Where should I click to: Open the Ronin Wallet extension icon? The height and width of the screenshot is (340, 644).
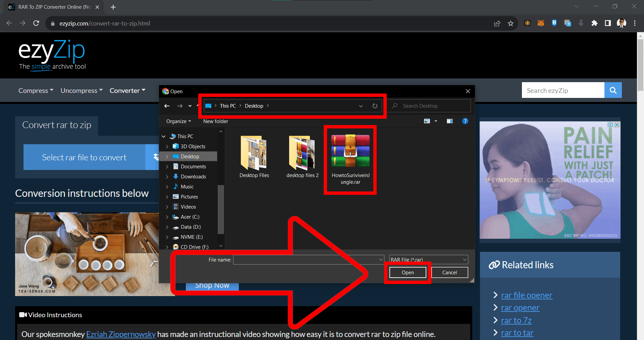(554, 23)
